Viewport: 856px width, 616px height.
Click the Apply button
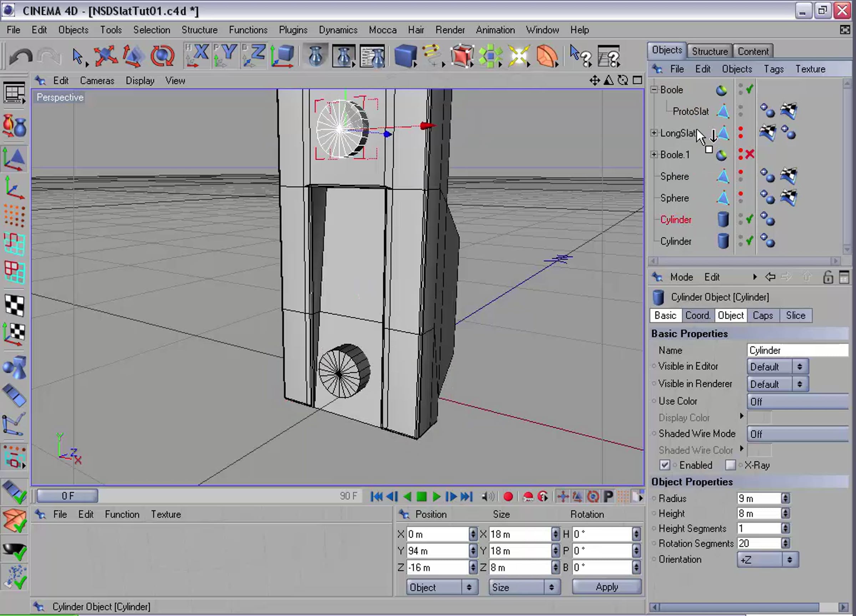606,587
